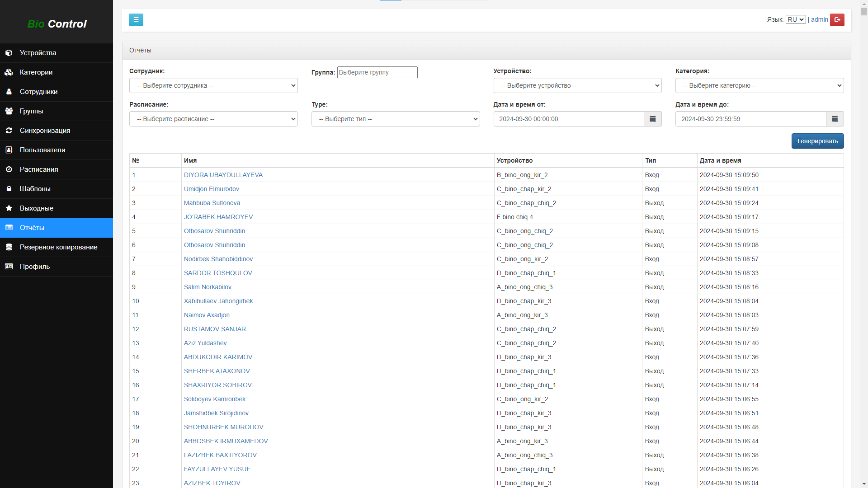Click the Группа input field

(x=377, y=72)
